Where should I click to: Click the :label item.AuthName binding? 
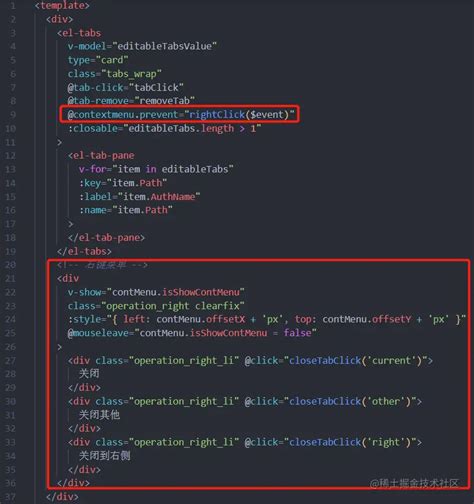139,196
